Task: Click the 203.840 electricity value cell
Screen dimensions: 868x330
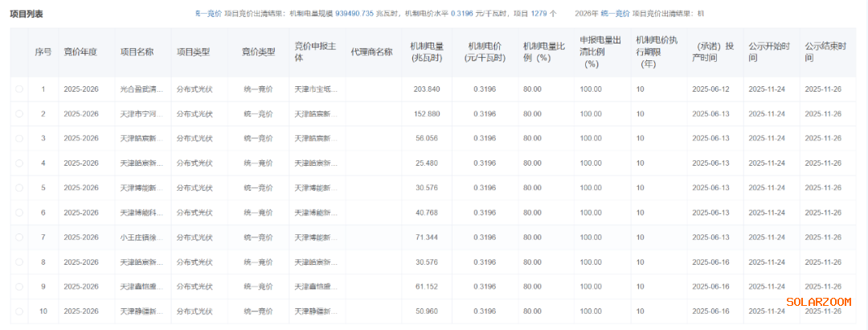Action: pyautogui.click(x=427, y=89)
